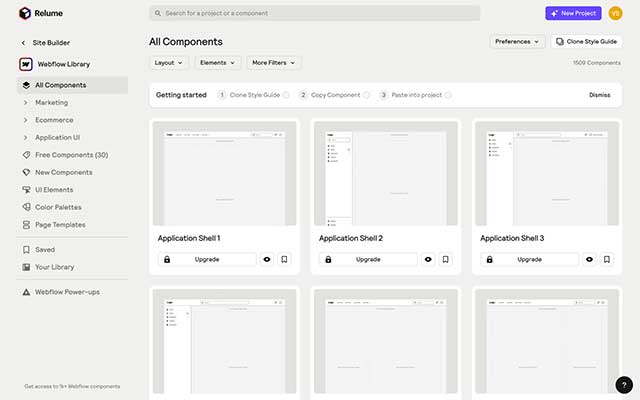Preview Application Shell 2 with eye icon
The height and width of the screenshot is (400, 640).
(x=428, y=259)
